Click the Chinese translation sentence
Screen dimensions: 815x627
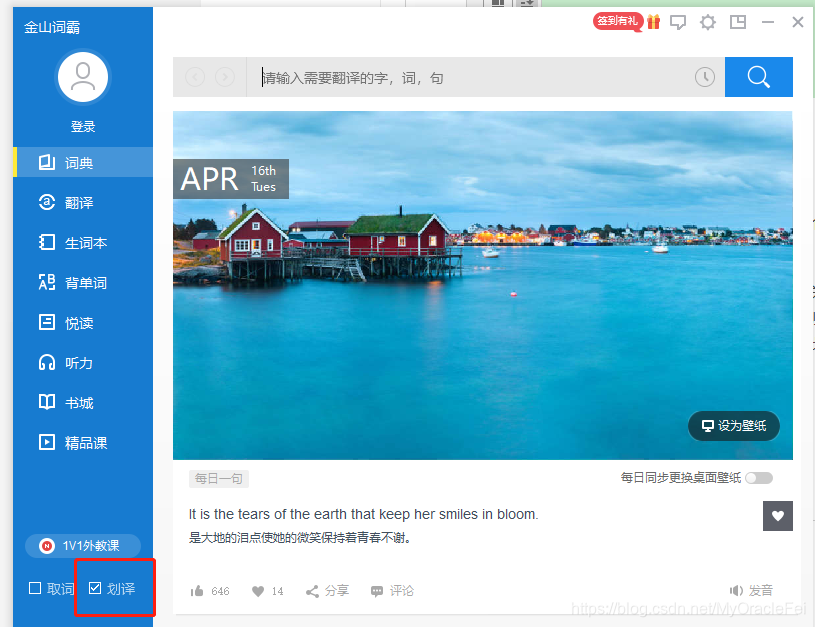coord(300,538)
